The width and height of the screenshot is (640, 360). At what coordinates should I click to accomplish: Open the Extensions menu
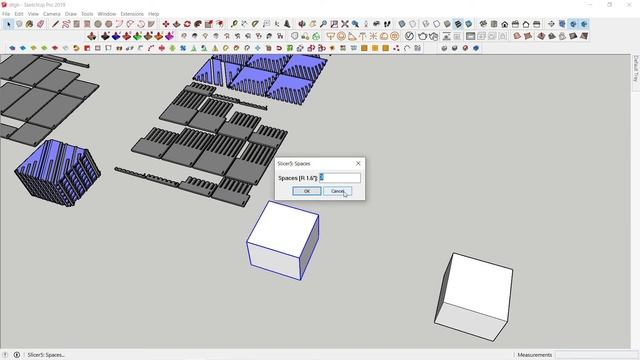tap(132, 14)
